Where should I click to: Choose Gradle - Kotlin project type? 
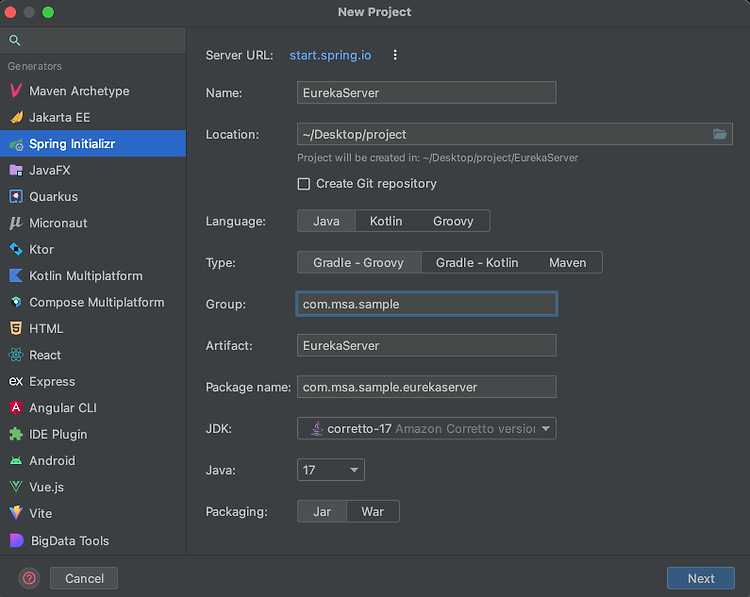coord(477,263)
